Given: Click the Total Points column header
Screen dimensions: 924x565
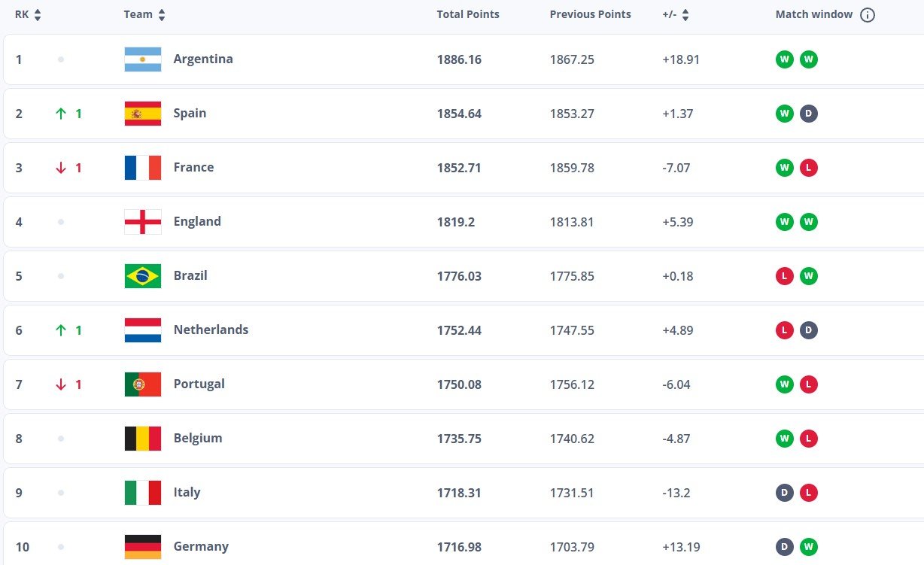Looking at the screenshot, I should click(468, 14).
